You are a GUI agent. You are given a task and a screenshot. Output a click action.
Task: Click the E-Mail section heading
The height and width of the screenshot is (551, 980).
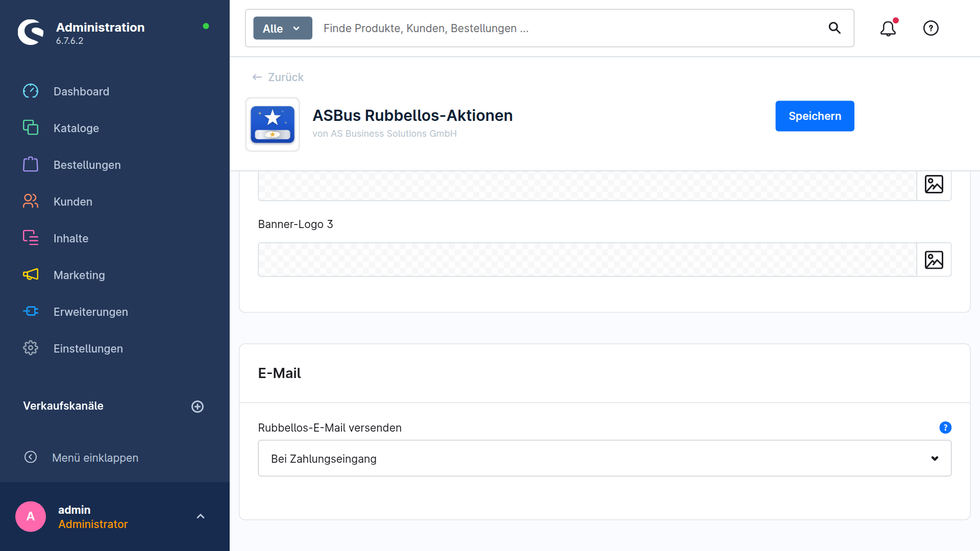click(279, 373)
